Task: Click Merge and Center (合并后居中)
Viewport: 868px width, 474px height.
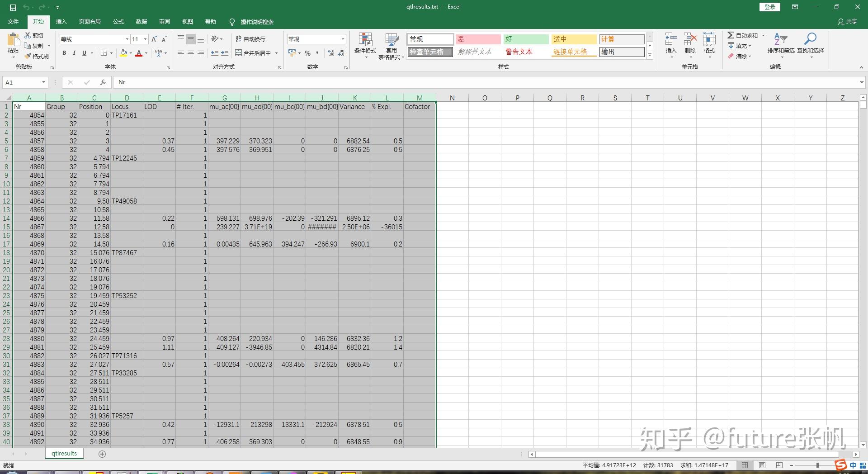Action: click(x=253, y=53)
